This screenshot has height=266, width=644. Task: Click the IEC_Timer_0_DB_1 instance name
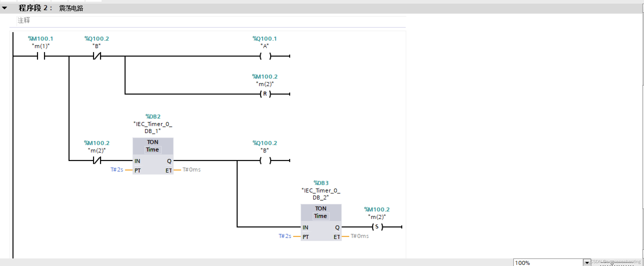153,127
